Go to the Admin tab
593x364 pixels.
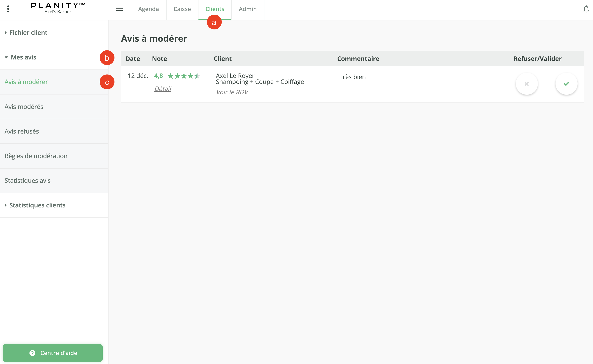pos(248,9)
